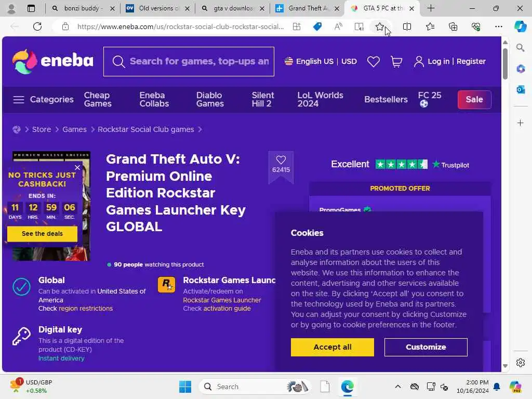Viewport: 532px width, 399px height.
Task: Click the Read aloud icon
Action: pyautogui.click(x=338, y=26)
